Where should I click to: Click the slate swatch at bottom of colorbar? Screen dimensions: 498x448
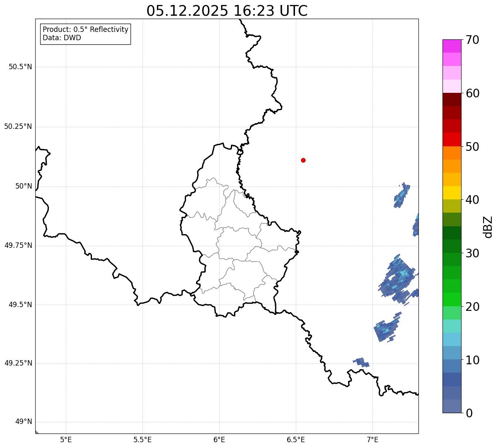(x=452, y=406)
